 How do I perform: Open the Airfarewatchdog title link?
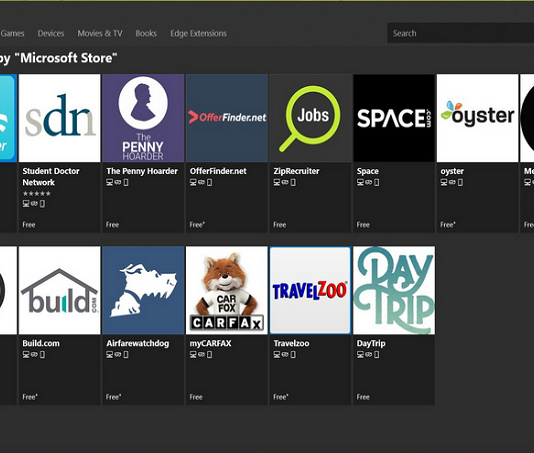pos(138,343)
